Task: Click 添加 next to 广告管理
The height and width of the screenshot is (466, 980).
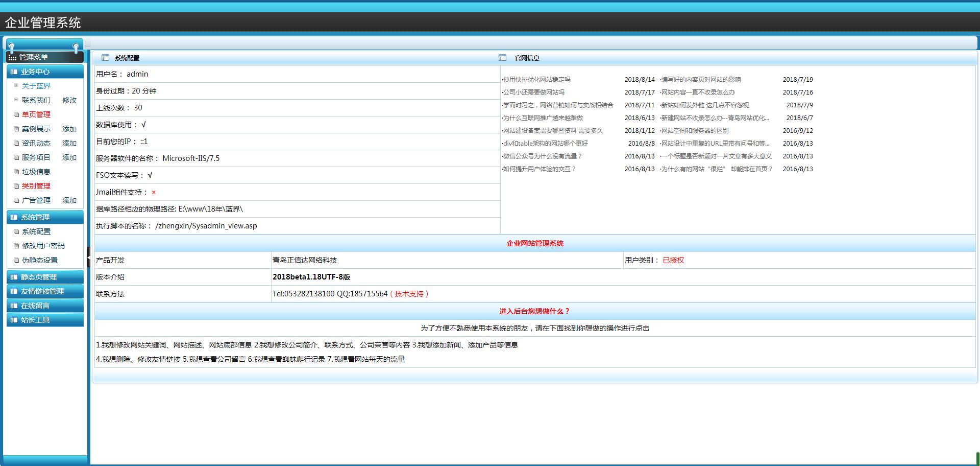Action: (x=69, y=200)
